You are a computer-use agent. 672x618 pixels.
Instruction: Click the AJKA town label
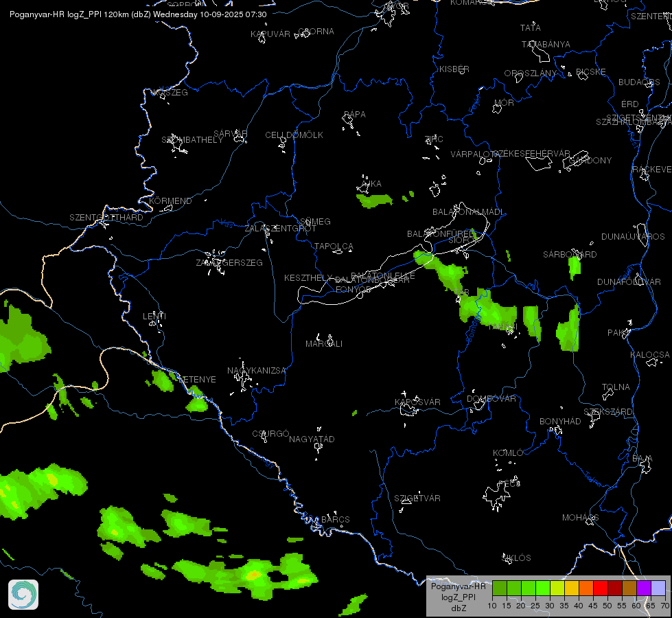click(x=371, y=184)
